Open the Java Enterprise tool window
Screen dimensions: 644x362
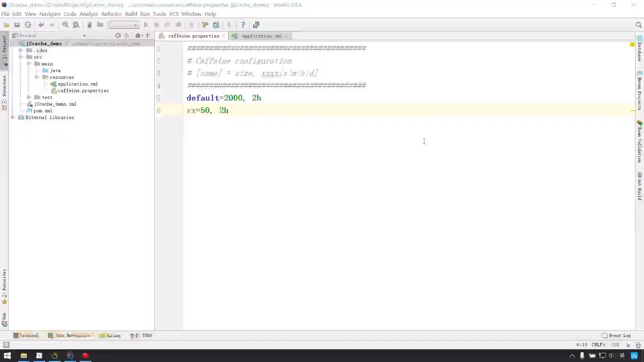(x=69, y=336)
